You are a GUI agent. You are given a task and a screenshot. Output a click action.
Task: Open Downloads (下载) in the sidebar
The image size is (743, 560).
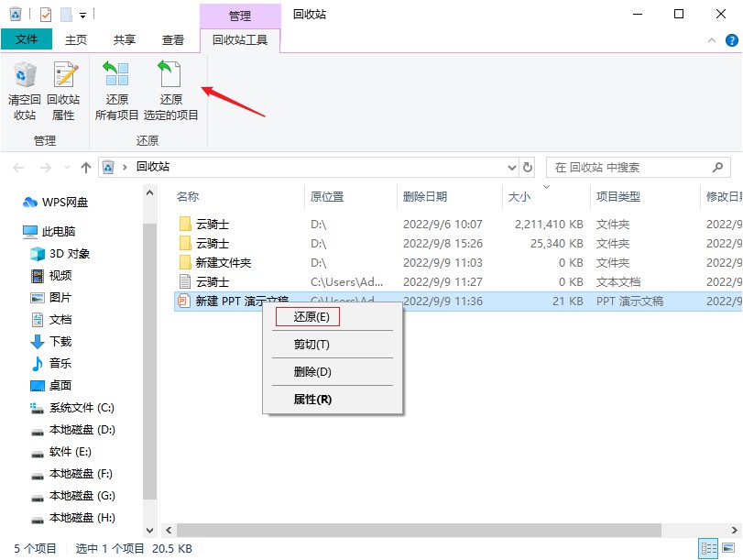coord(51,341)
